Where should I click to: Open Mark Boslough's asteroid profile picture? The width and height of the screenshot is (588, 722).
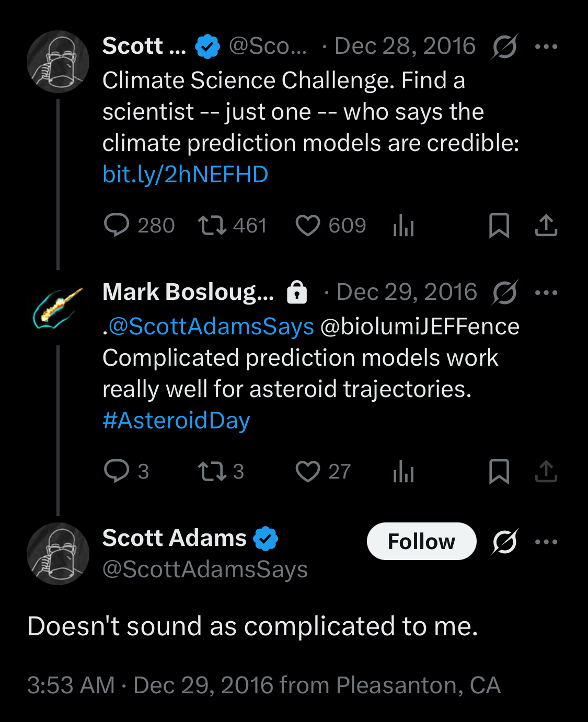(x=57, y=308)
